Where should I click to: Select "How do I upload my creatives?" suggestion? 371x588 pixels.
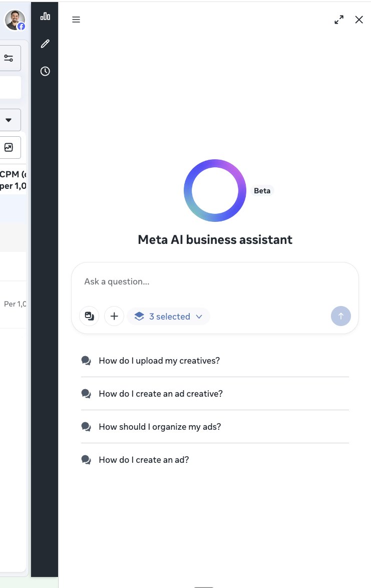click(215, 361)
